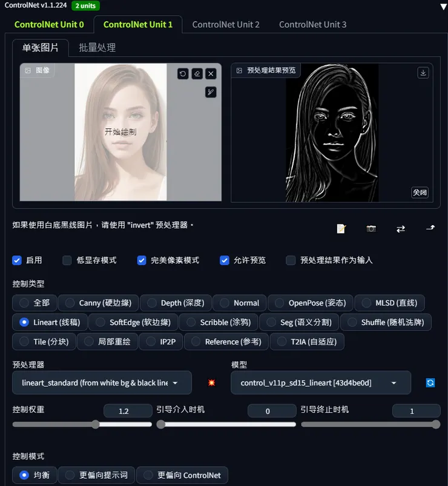Select Normal control type
The width and height of the screenshot is (448, 486).
pos(239,303)
